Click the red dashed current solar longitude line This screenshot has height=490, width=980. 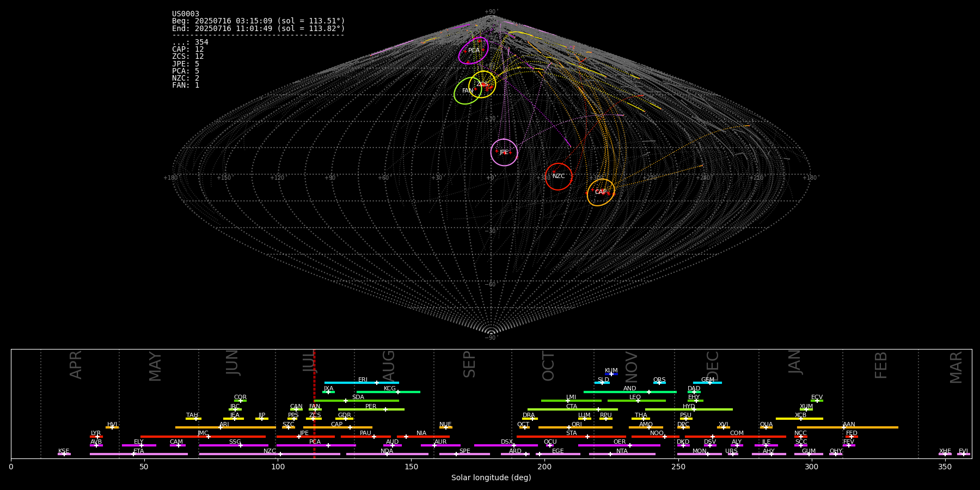coord(314,403)
